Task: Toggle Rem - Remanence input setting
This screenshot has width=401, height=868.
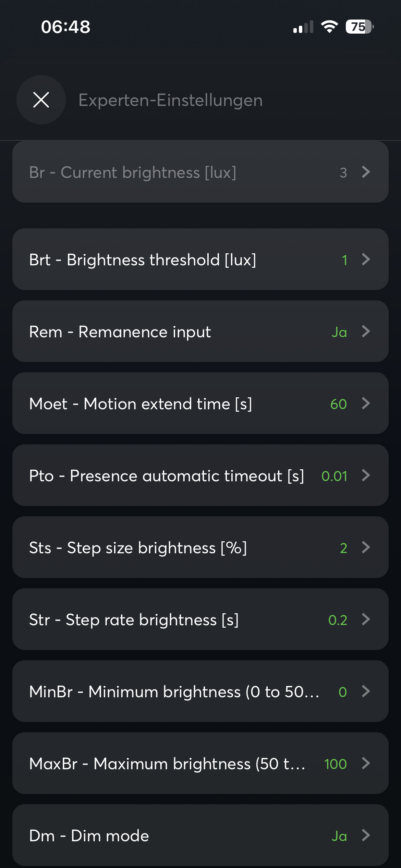Action: (120, 331)
